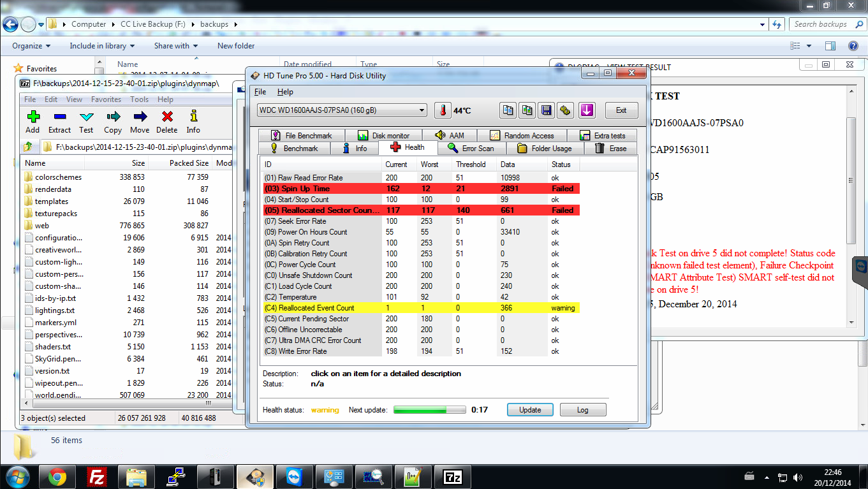The image size is (868, 489).
Task: Click Add icon in 7-Zip toolbar
Action: point(33,117)
